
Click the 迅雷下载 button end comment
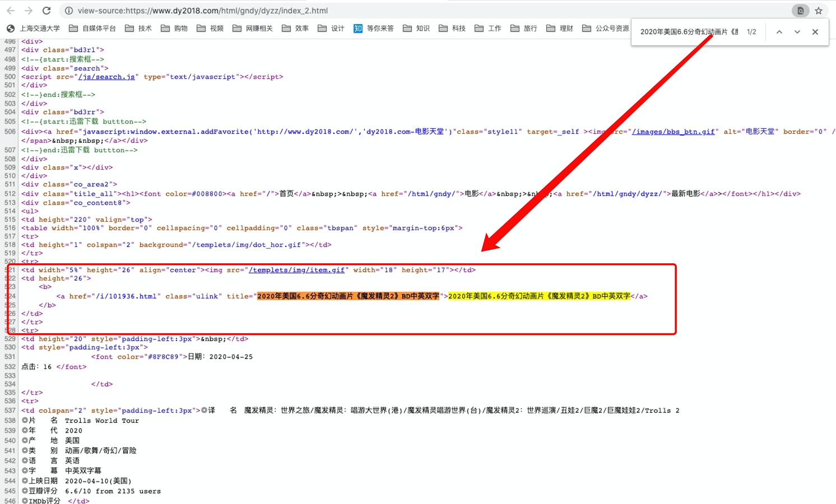[x=80, y=150]
